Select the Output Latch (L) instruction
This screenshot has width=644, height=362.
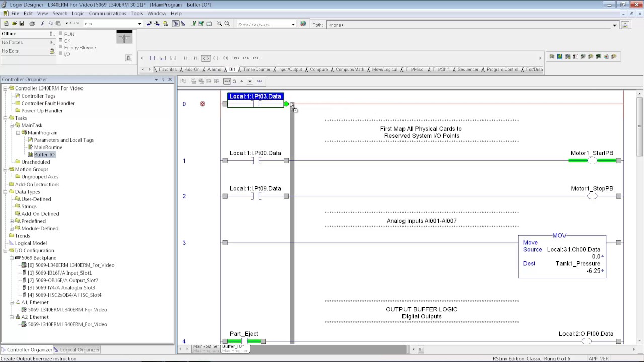pyautogui.click(x=215, y=58)
